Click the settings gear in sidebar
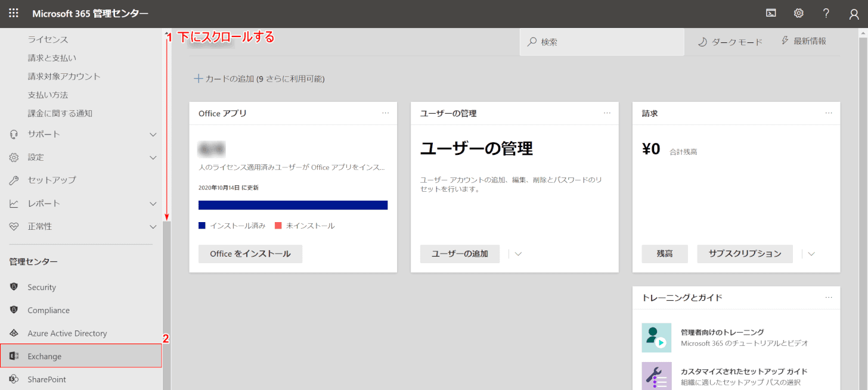Screen dimensions: 868x390 (14, 157)
